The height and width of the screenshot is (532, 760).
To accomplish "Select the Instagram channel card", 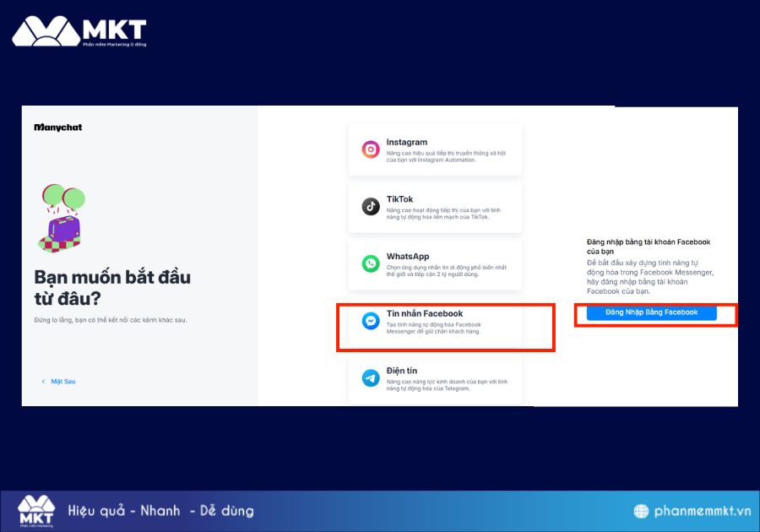I will pos(435,149).
